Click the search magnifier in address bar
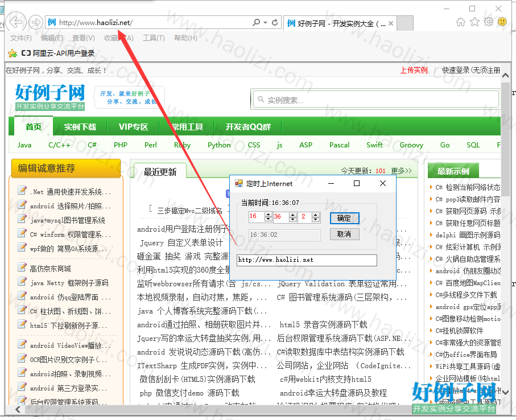Viewport: 516px width, 420px height. (x=256, y=22)
